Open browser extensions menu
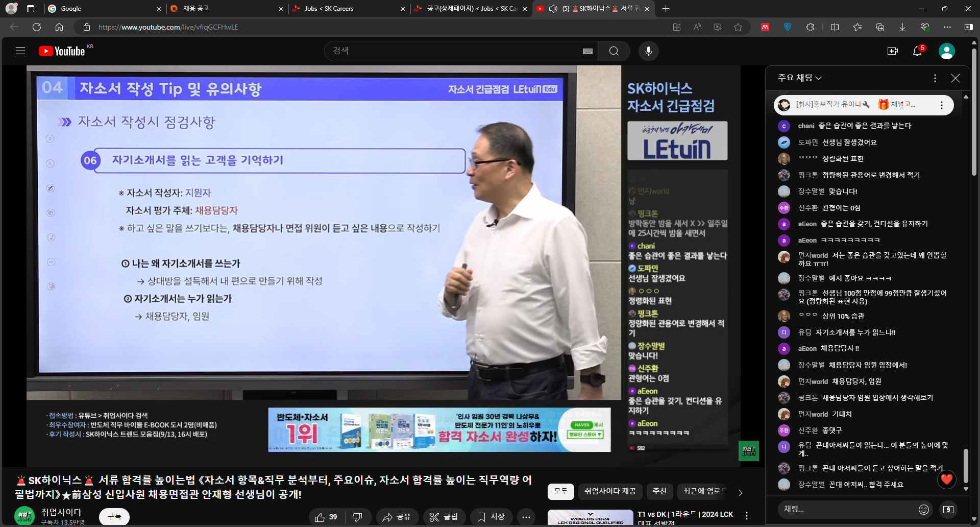The height and width of the screenshot is (527, 980). (810, 27)
